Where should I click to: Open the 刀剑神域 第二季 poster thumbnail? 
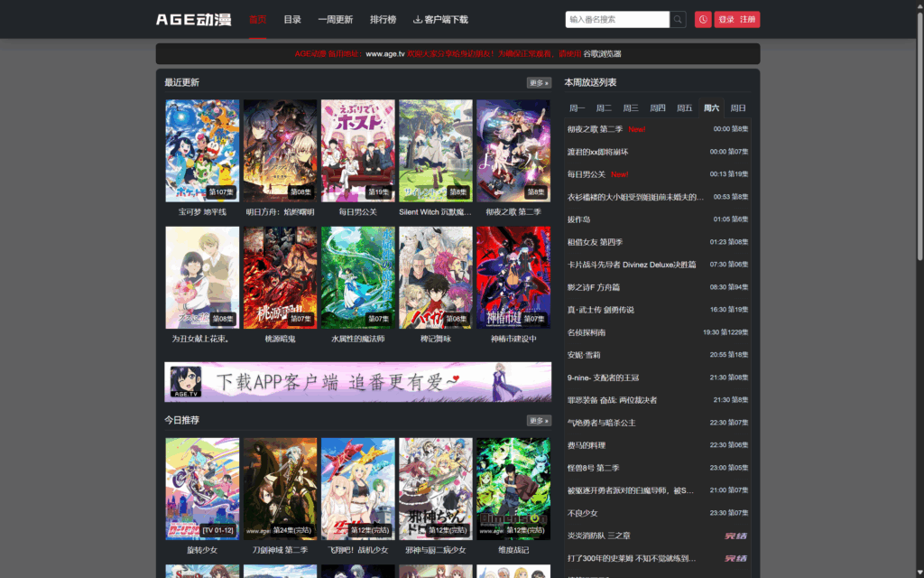tap(280, 489)
